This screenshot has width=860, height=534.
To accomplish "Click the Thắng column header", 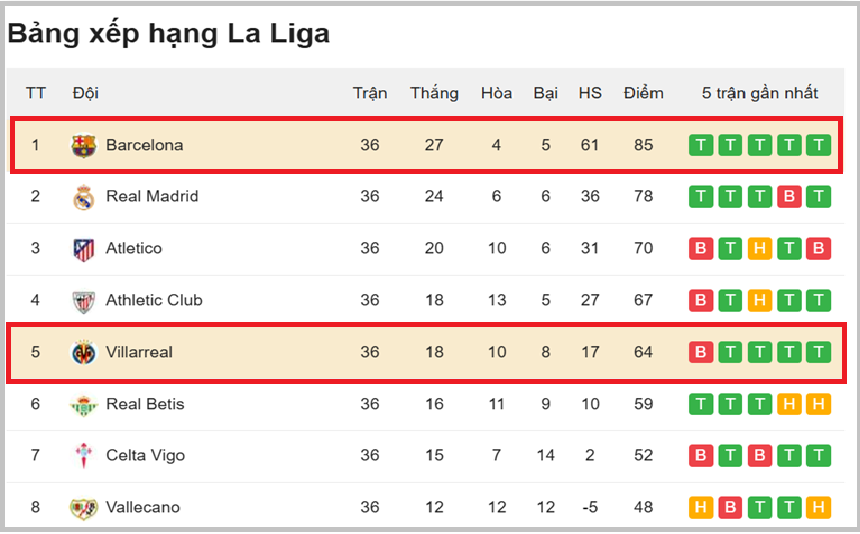I will pos(434,93).
